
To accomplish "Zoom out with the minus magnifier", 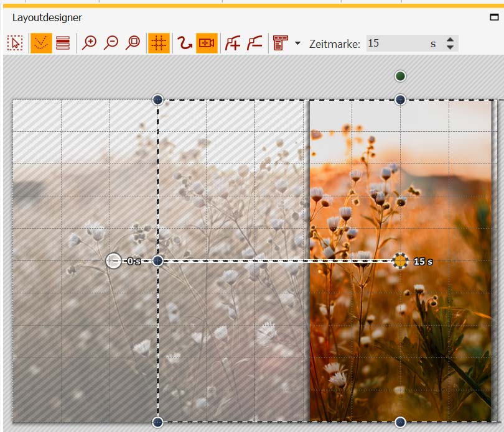I will pyautogui.click(x=111, y=44).
